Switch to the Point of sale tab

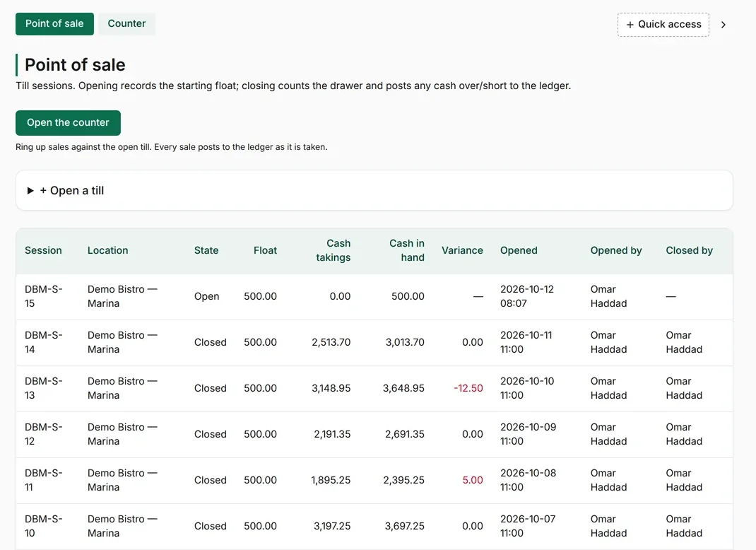tap(54, 23)
